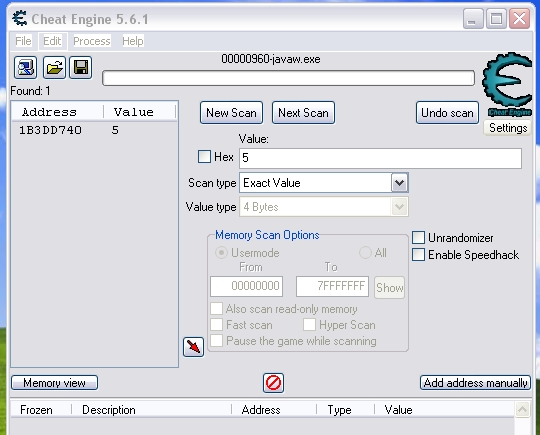
Task: Toggle the Hyper Scan checkbox
Action: point(309,324)
